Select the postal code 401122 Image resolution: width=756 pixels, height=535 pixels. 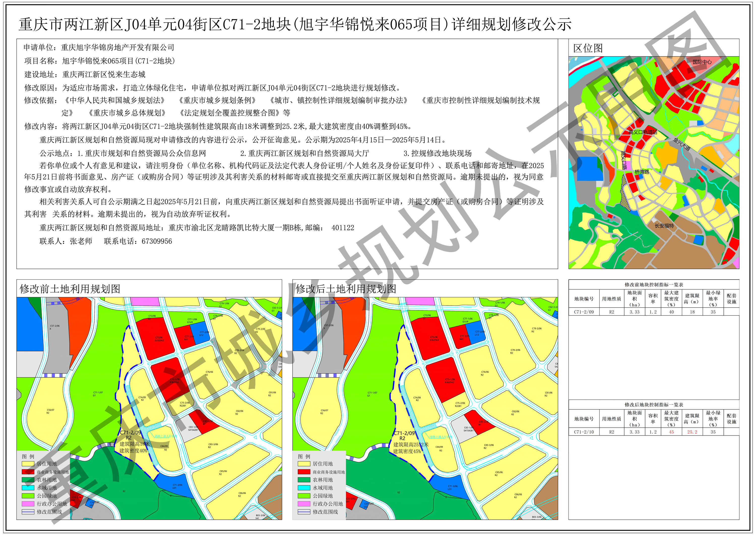343,228
